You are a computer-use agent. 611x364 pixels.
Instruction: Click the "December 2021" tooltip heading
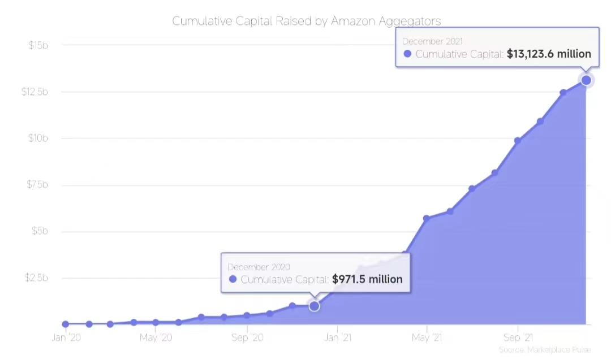(x=432, y=41)
